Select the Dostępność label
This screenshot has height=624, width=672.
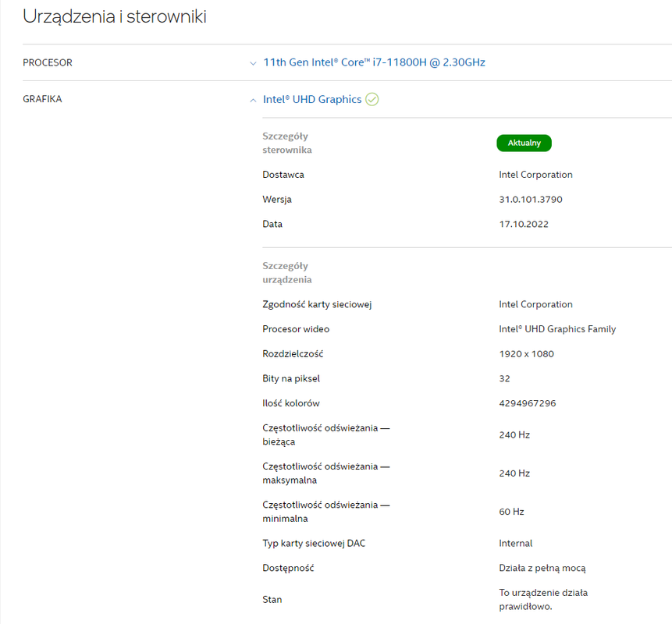288,569
